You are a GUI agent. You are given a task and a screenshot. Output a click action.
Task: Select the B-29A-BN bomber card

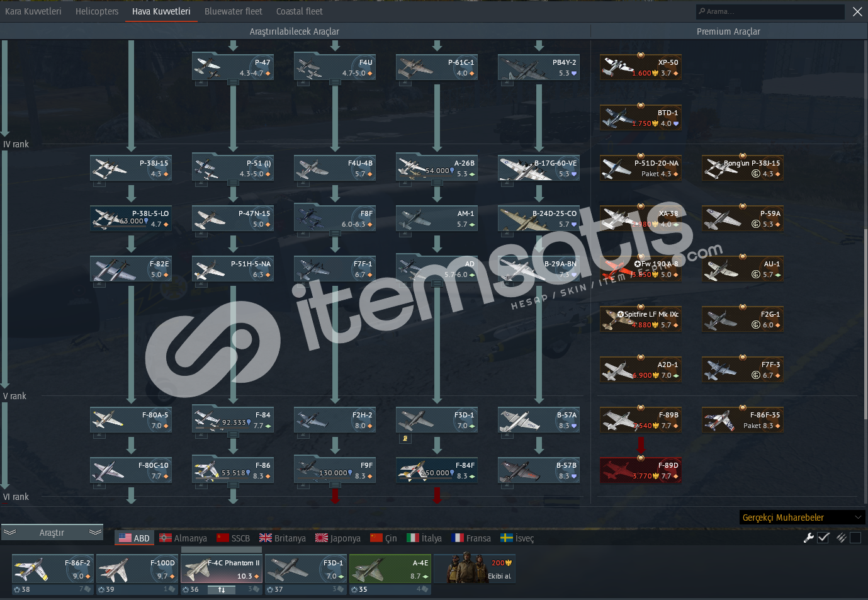pyautogui.click(x=539, y=269)
